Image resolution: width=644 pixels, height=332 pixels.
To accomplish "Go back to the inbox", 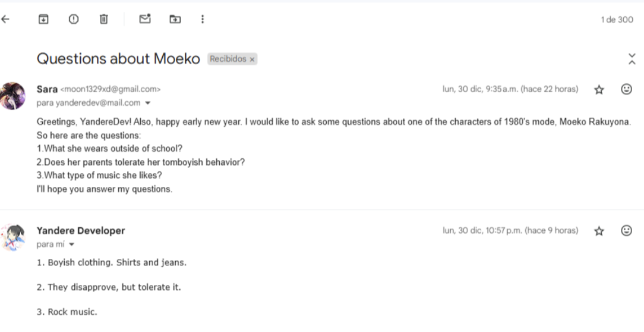I will point(6,20).
